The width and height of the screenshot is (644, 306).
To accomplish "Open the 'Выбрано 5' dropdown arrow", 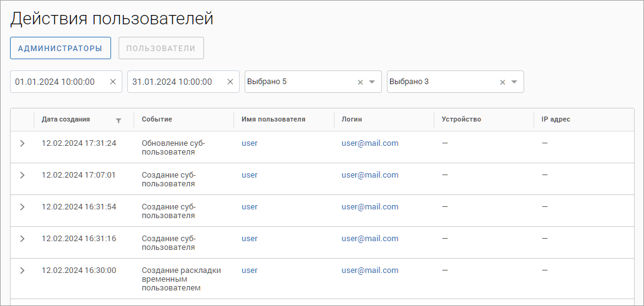I will [x=372, y=82].
